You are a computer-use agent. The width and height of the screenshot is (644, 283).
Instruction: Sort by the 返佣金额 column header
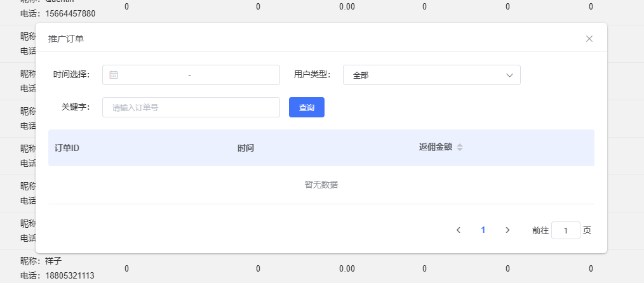[436, 147]
